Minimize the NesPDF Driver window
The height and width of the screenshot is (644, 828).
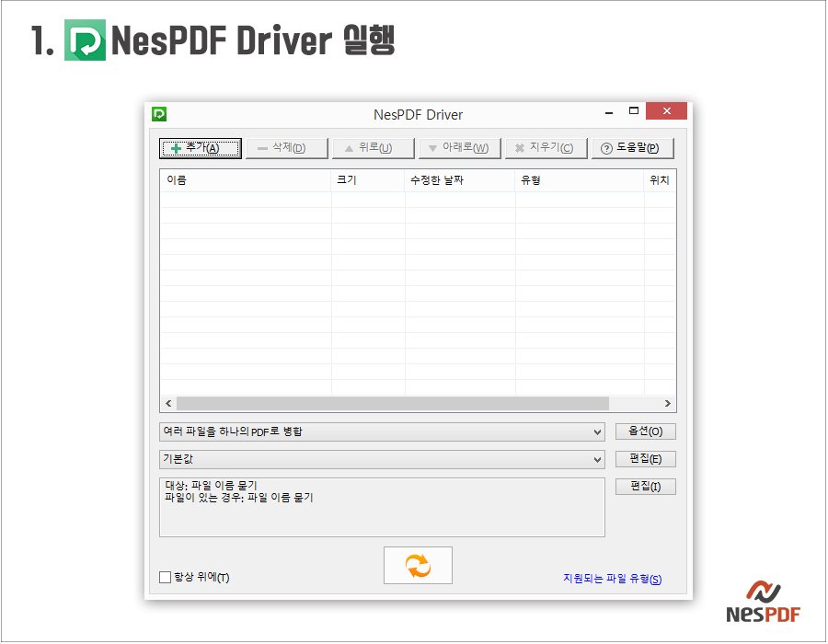(609, 112)
